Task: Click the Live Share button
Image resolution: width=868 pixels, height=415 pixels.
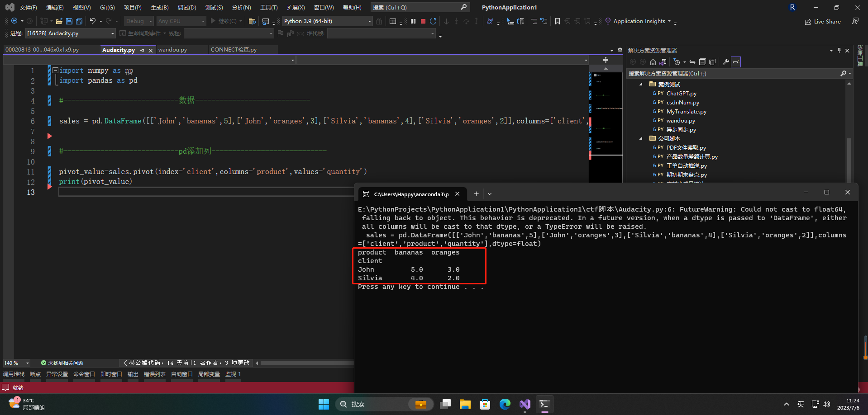Action: pyautogui.click(x=823, y=22)
